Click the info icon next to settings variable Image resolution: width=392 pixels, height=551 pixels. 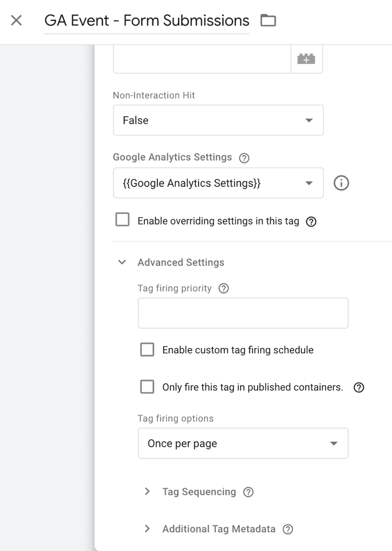[x=341, y=183]
